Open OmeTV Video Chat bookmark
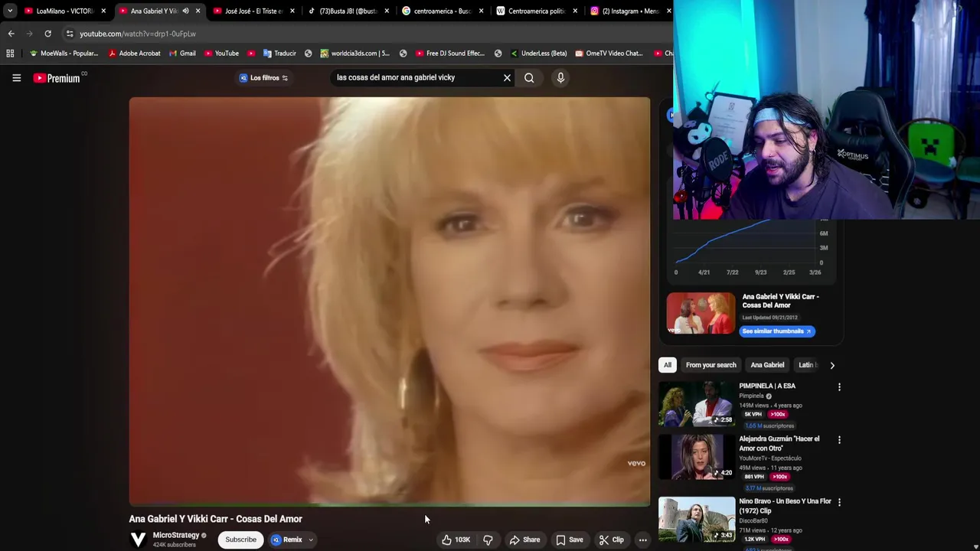This screenshot has width=980, height=551. click(x=609, y=54)
